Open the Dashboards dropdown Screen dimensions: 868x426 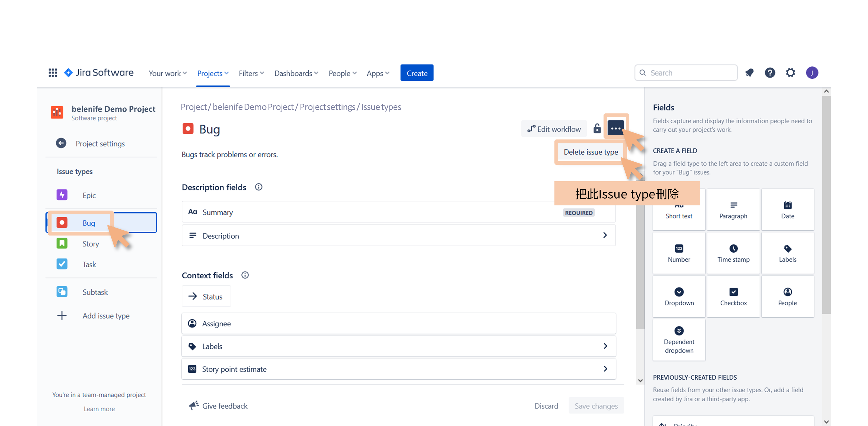(x=296, y=73)
